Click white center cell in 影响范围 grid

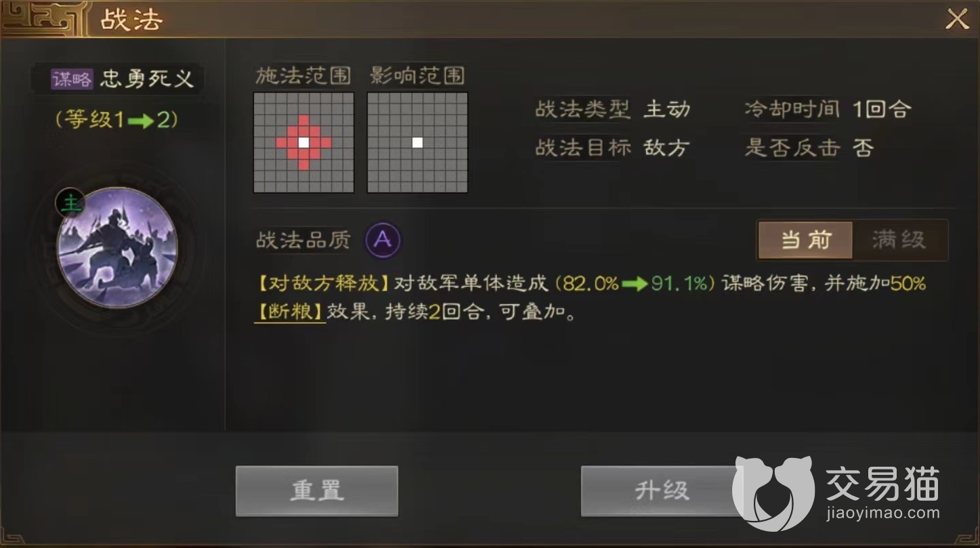pyautogui.click(x=418, y=143)
